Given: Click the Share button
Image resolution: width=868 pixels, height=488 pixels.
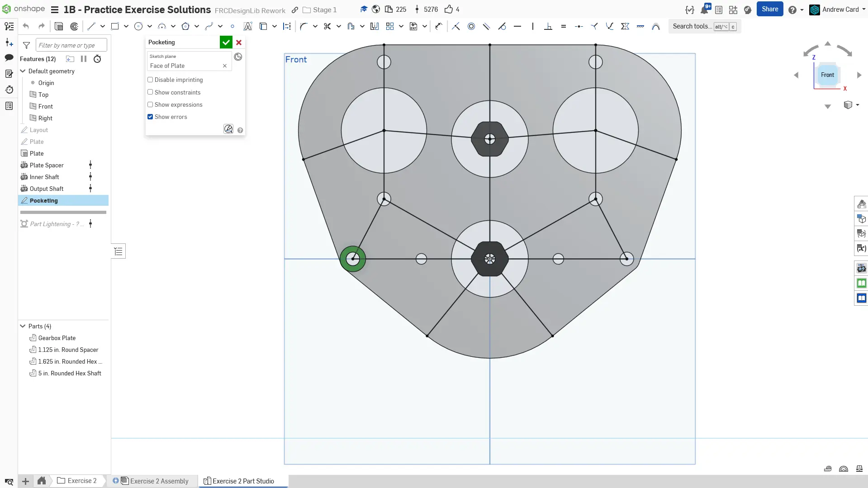Looking at the screenshot, I should [769, 9].
